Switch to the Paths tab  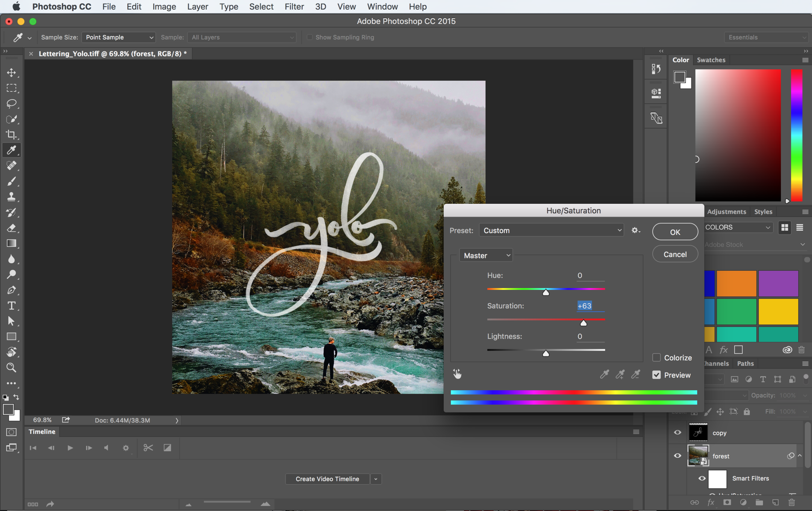(745, 363)
